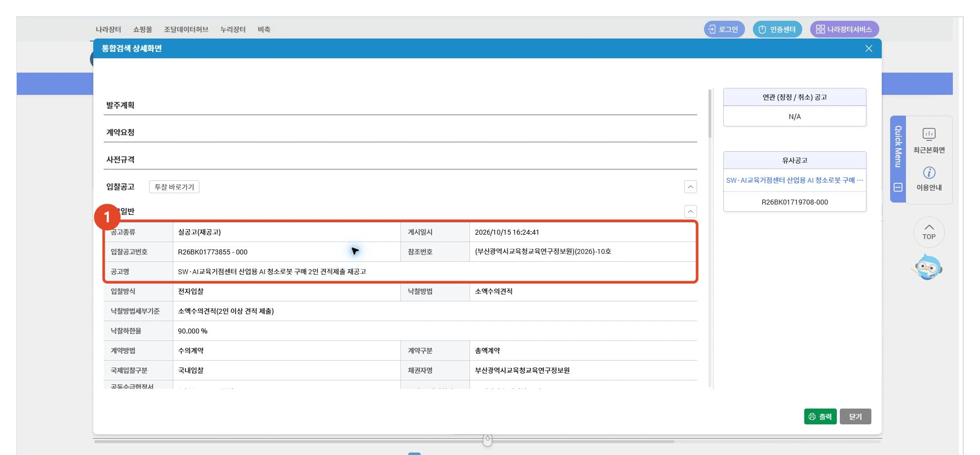This screenshot has width=980, height=455.
Task: Open the 비축 top menu
Action: click(264, 30)
